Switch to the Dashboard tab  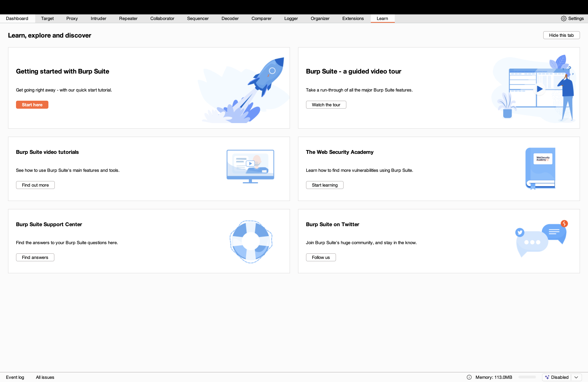pos(17,19)
